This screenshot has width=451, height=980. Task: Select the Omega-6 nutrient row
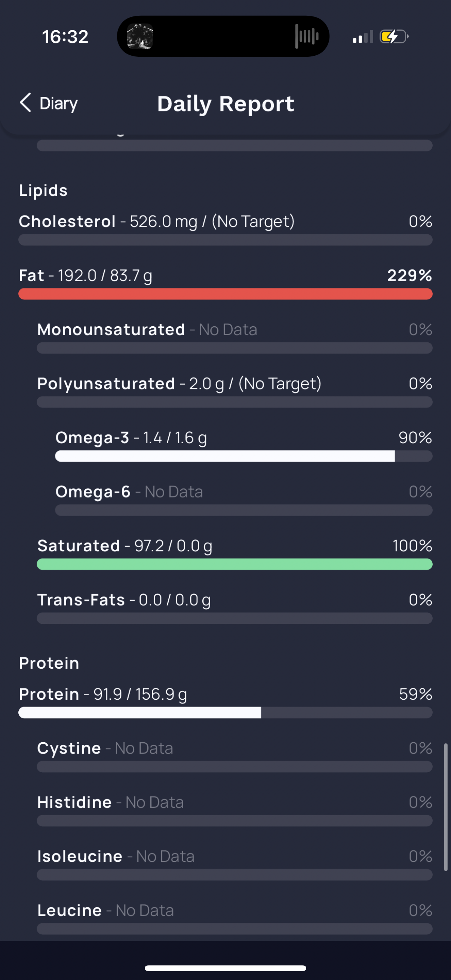pyautogui.click(x=243, y=499)
